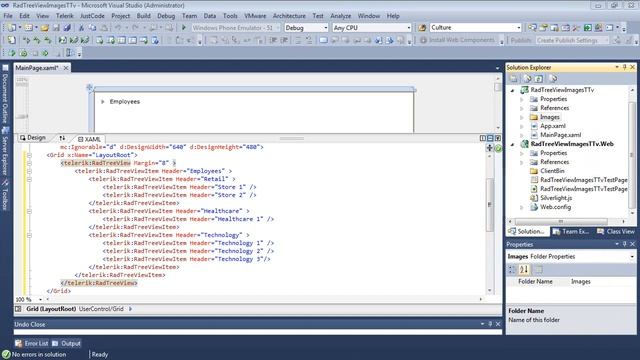Split view vertically icon in XAML pane
Image resolution: width=640 pixels, height=360 pixels.
pos(482,138)
